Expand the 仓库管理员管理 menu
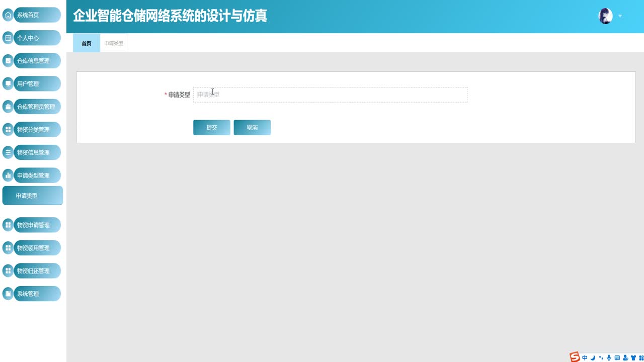The image size is (644, 362). click(37, 107)
